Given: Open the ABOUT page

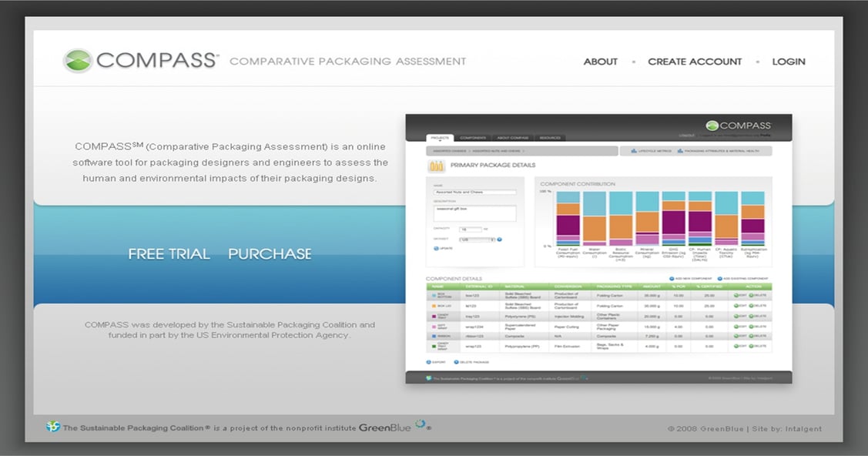Looking at the screenshot, I should click(x=600, y=62).
